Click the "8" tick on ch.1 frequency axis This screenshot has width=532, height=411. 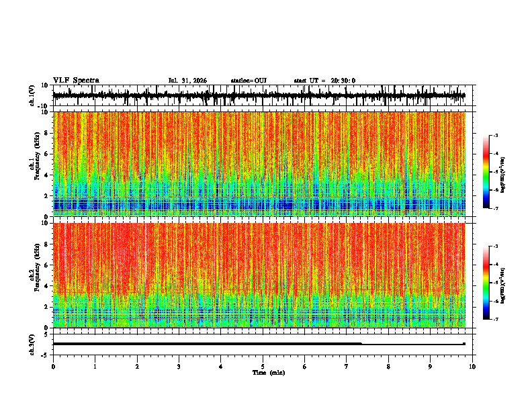click(47, 133)
